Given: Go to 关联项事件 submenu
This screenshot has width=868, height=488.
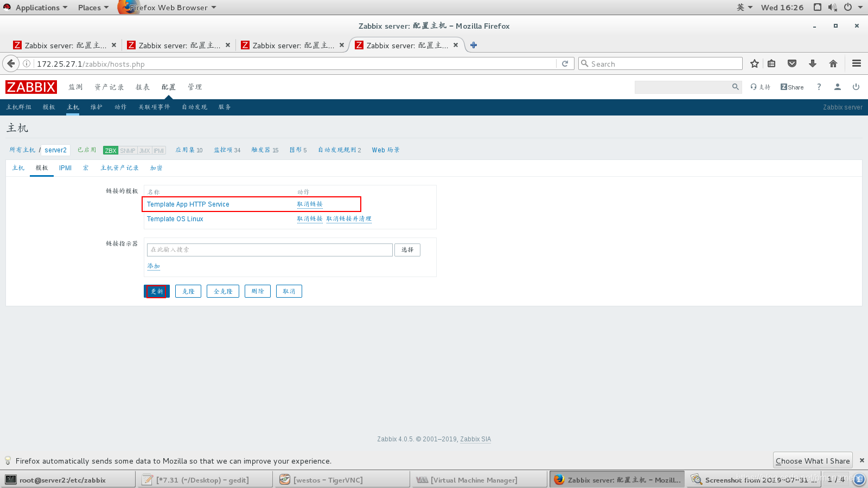Looking at the screenshot, I should click(x=154, y=107).
